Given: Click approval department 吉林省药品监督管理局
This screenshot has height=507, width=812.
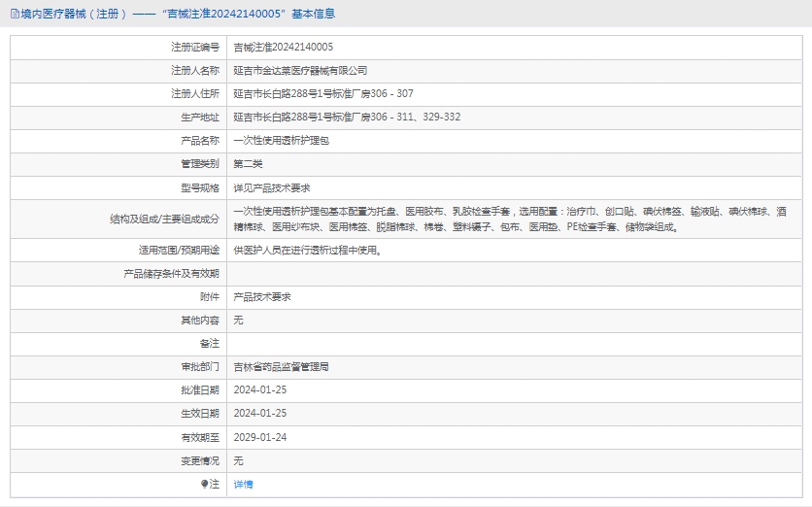Looking at the screenshot, I should click(282, 367).
